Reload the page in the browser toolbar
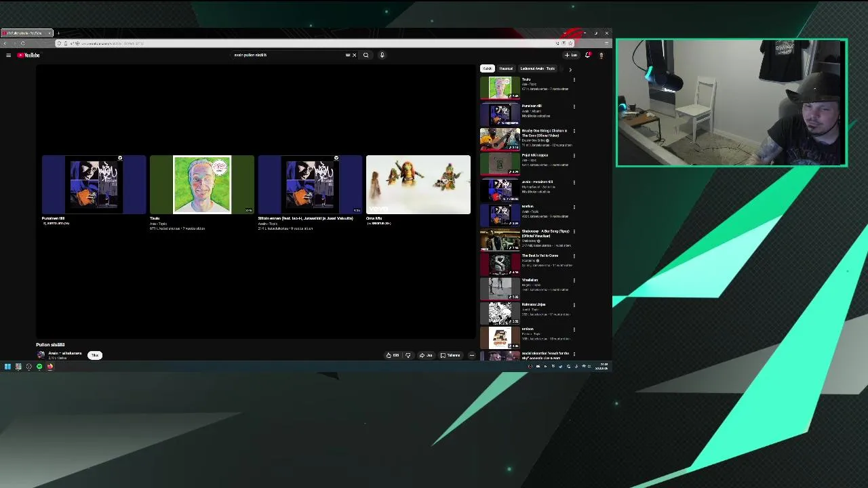Image resolution: width=868 pixels, height=488 pixels. click(22, 43)
